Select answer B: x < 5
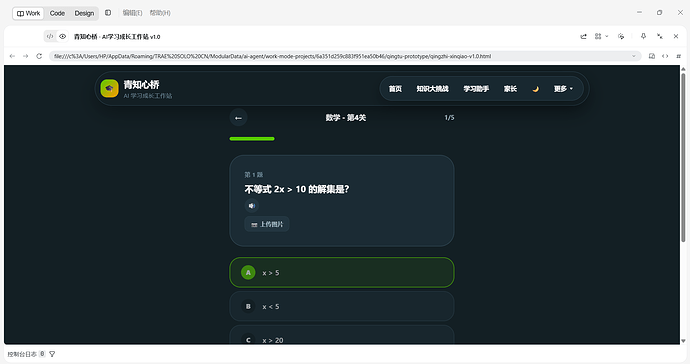 (342, 306)
